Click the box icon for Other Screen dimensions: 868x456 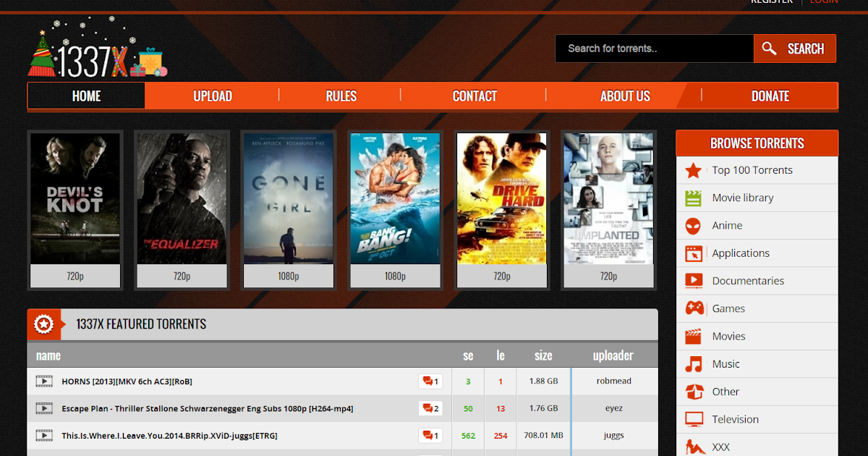694,392
